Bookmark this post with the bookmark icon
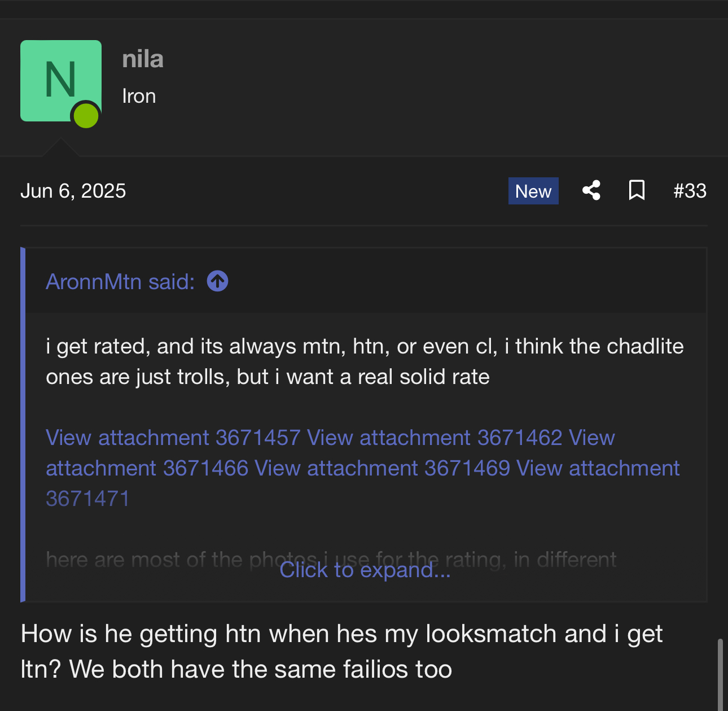 [637, 190]
